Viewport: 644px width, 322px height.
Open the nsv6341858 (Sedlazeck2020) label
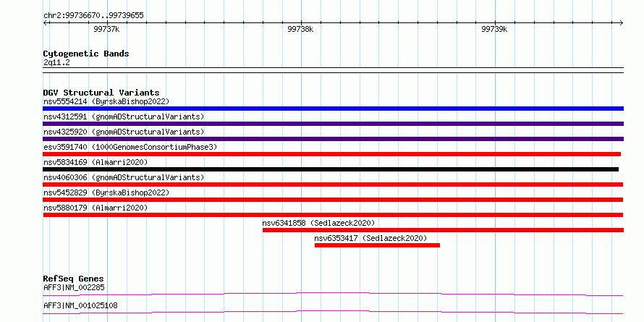[318, 223]
